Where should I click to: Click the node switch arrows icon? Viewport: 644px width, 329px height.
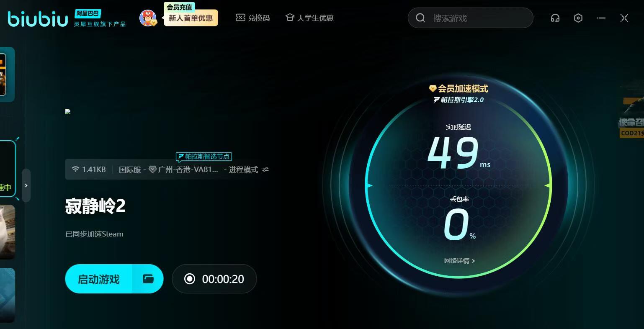[265, 170]
